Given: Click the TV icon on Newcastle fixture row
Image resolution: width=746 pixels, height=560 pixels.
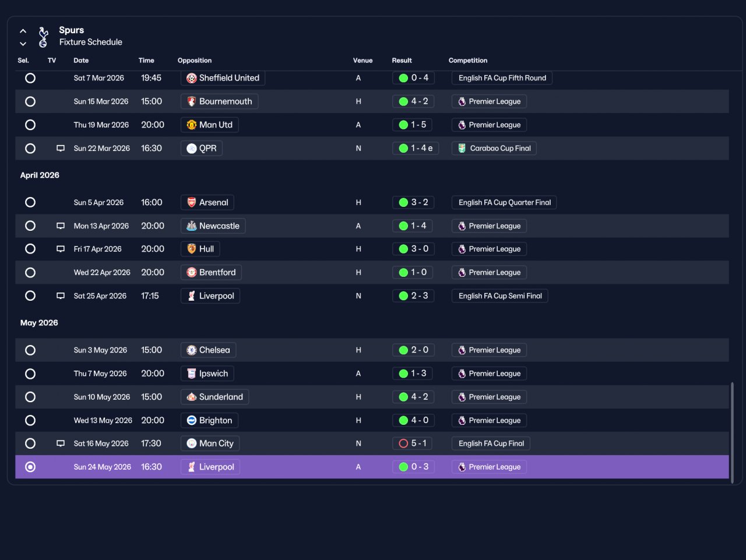Looking at the screenshot, I should point(60,226).
